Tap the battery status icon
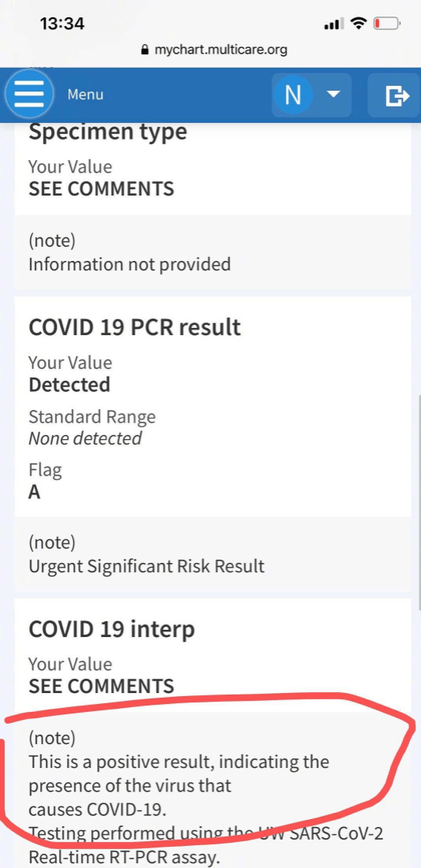Viewport: 421px width, 868px height. [386, 24]
